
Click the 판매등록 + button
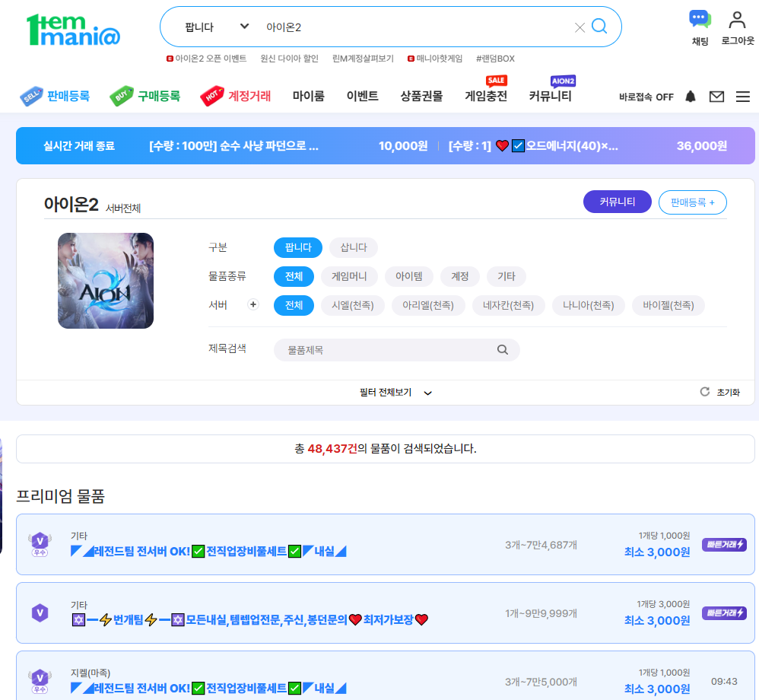pyautogui.click(x=692, y=202)
